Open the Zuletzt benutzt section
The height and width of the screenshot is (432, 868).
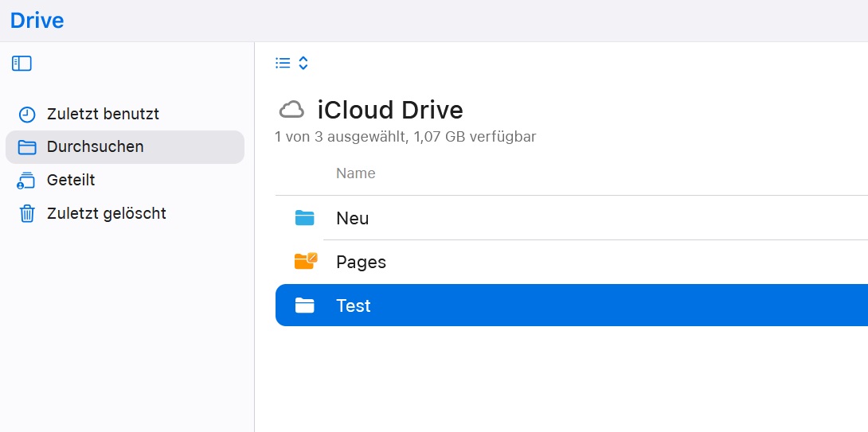tap(103, 114)
